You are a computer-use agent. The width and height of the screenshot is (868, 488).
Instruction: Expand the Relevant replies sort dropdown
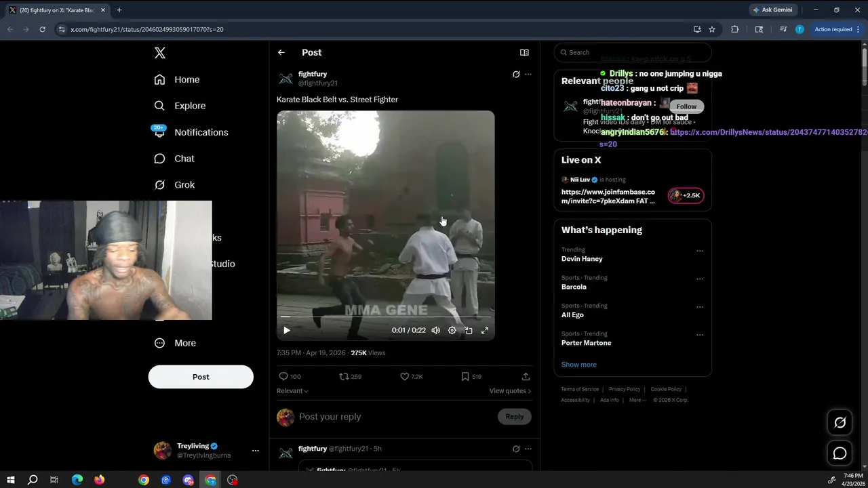tap(292, 391)
